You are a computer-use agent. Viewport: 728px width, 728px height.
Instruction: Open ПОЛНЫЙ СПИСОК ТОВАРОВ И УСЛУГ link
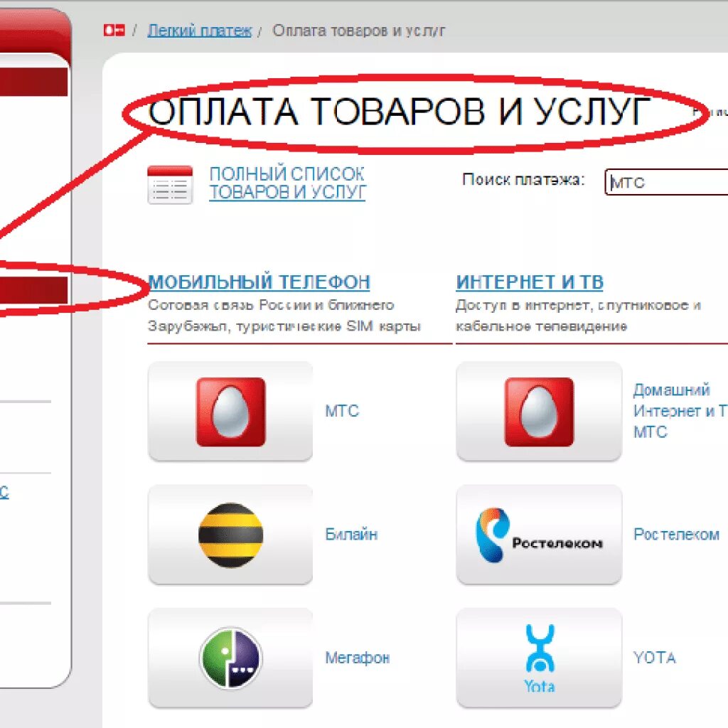coord(287,183)
